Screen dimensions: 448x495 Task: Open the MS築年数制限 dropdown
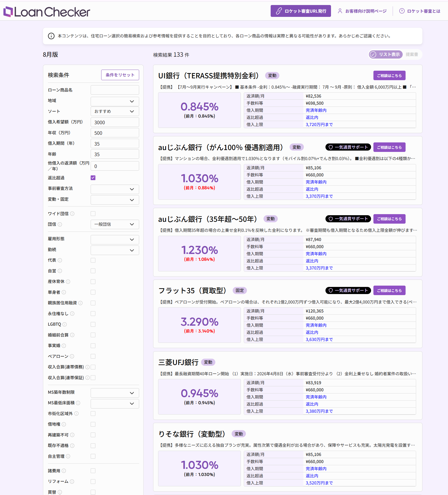(x=115, y=393)
